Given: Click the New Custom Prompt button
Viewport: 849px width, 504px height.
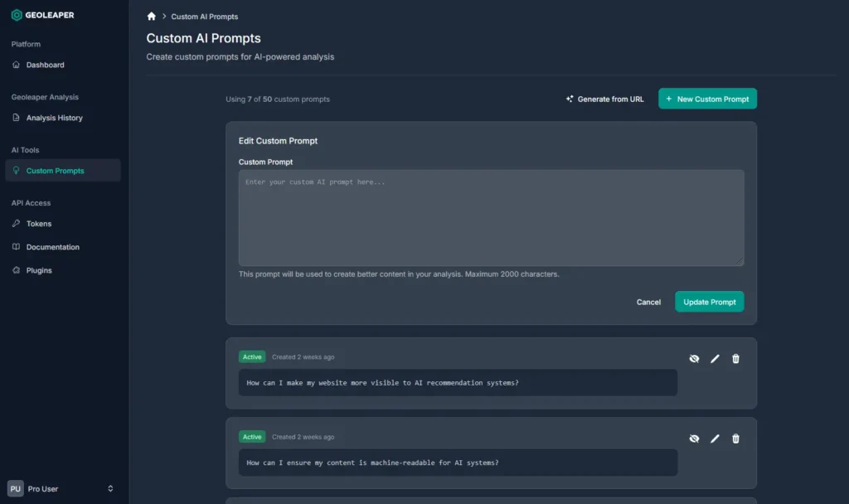Looking at the screenshot, I should click(707, 99).
